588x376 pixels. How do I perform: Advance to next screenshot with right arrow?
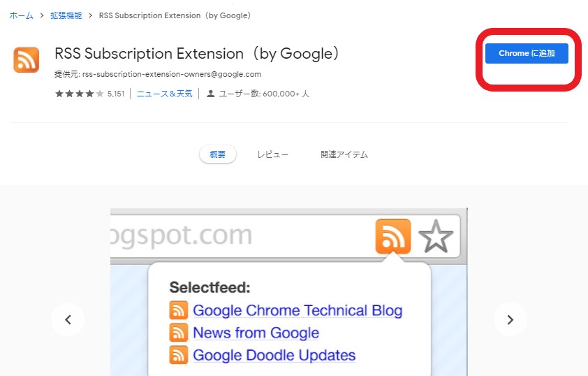coord(510,320)
